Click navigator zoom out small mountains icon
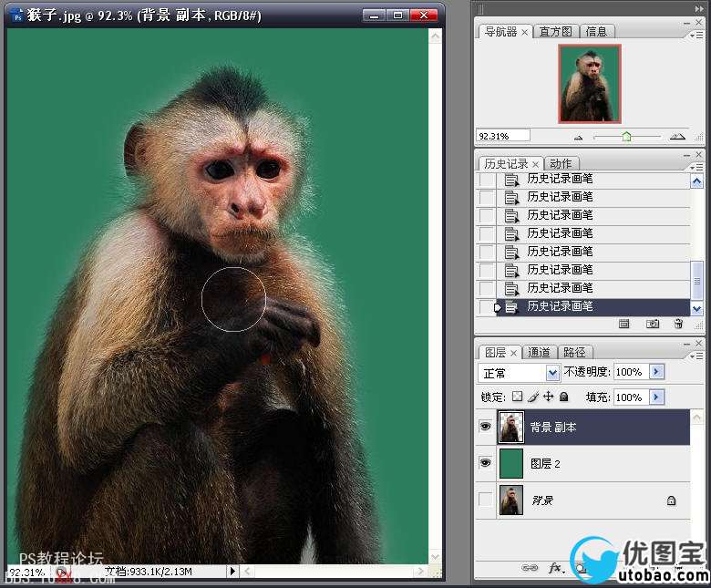 click(x=578, y=137)
